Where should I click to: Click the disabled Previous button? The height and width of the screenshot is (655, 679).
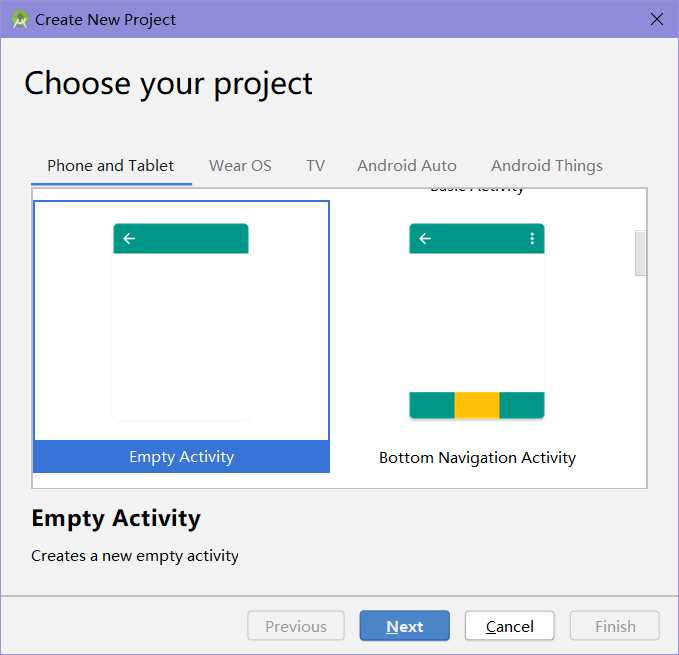click(296, 626)
